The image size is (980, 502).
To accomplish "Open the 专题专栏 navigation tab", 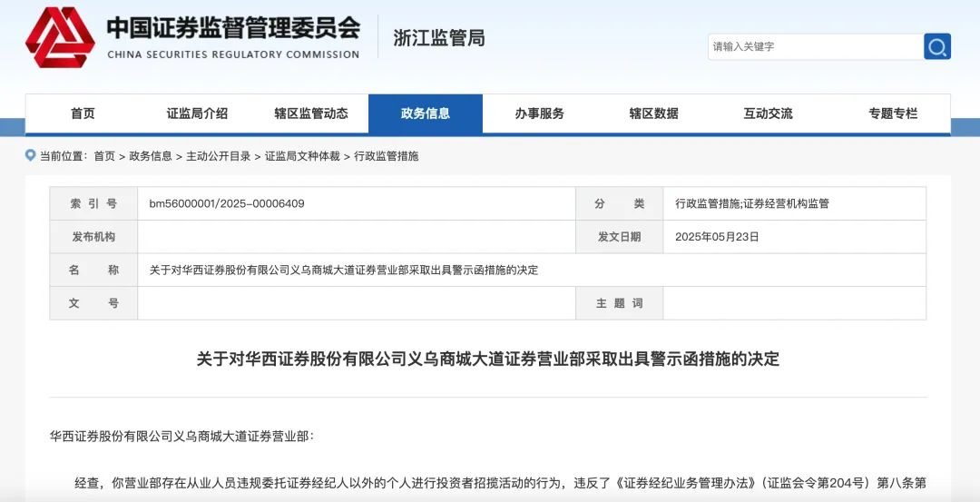I will pyautogui.click(x=893, y=113).
